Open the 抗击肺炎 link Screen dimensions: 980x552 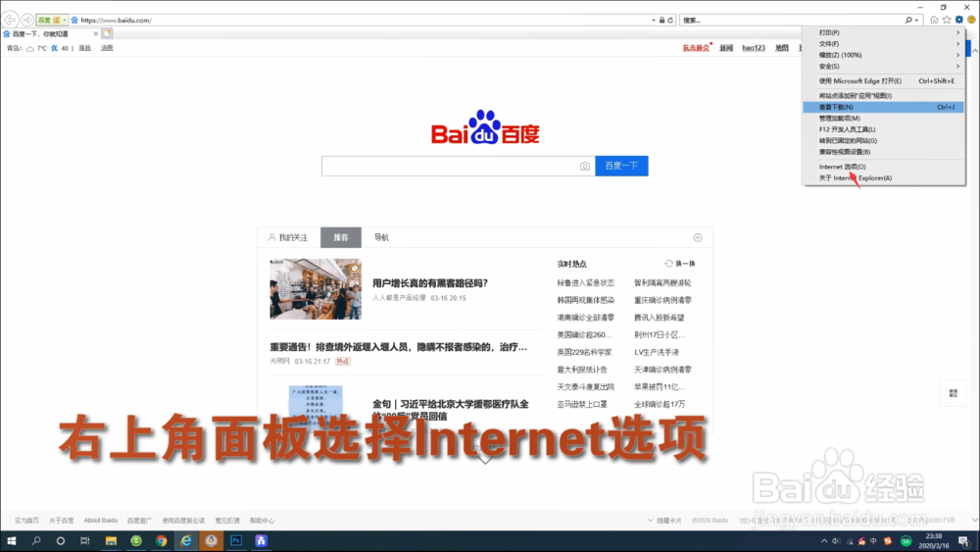click(696, 48)
